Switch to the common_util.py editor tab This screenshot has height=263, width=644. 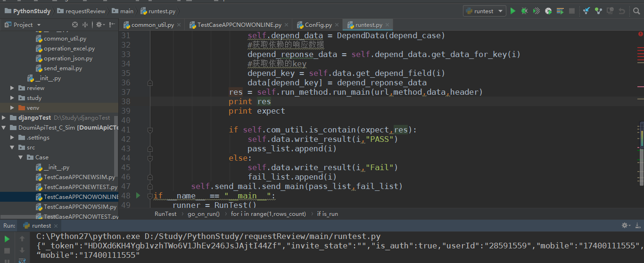point(152,25)
